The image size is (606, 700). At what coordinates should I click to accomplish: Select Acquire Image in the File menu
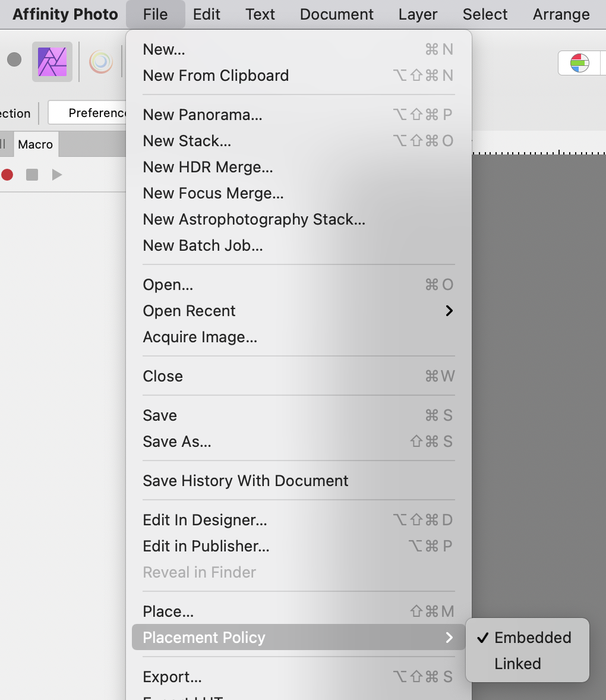(x=199, y=337)
